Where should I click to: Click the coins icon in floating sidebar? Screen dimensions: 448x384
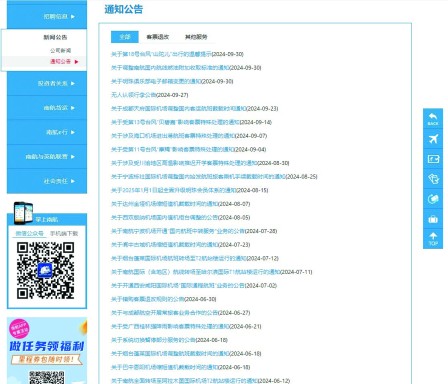(433, 199)
